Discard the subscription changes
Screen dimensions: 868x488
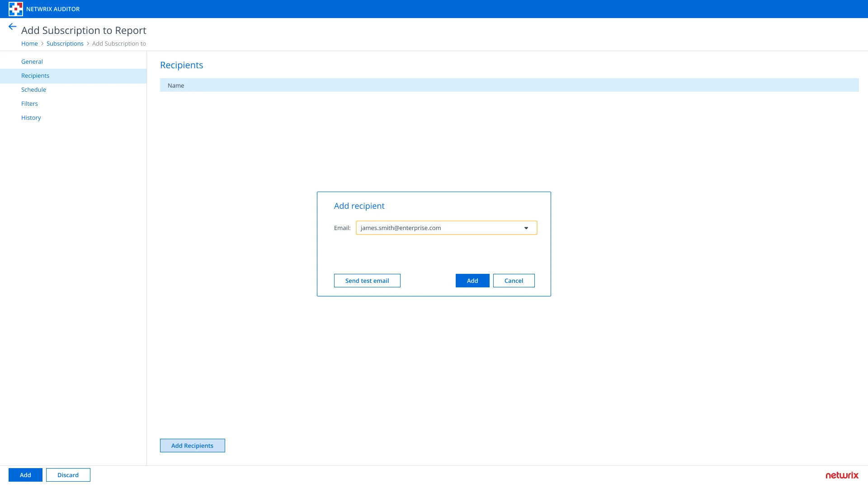coord(68,475)
